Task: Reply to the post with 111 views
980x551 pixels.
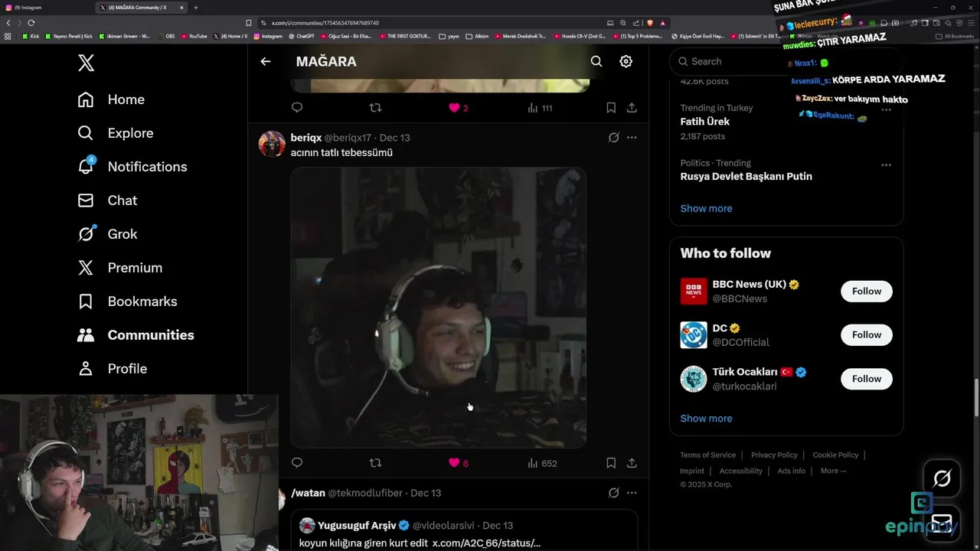Action: (x=297, y=108)
